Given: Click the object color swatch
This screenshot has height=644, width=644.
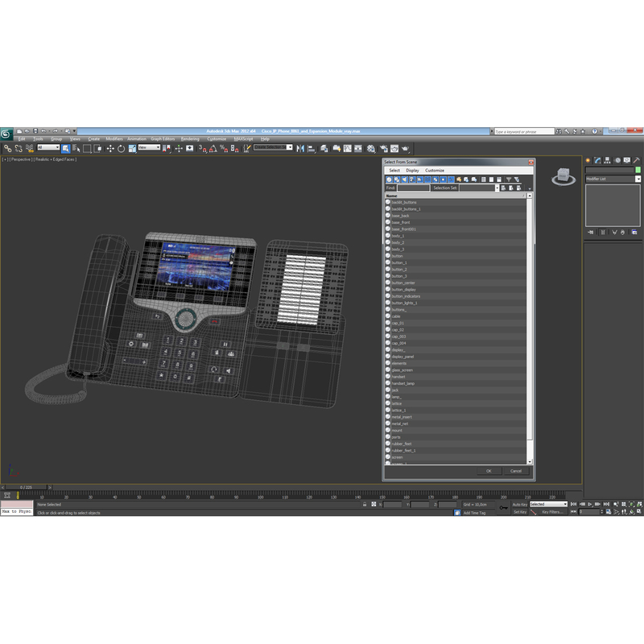Looking at the screenshot, I should [x=638, y=170].
